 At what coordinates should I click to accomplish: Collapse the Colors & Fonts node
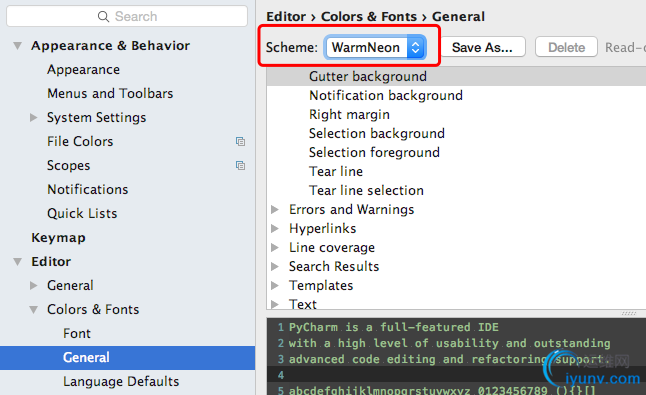point(33,309)
